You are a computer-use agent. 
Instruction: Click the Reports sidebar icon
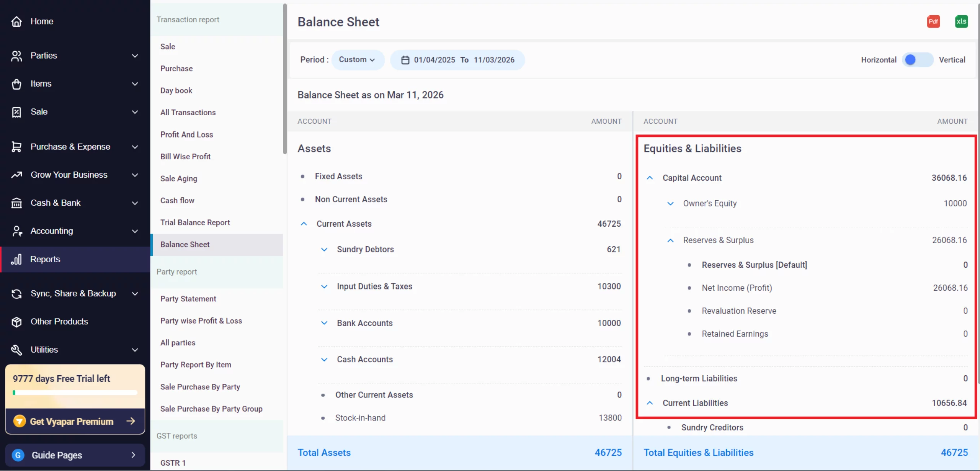(16, 259)
